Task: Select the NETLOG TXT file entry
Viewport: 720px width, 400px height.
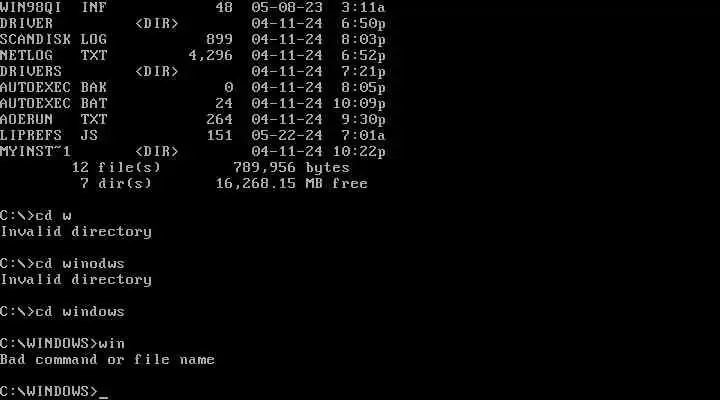Action: click(192, 56)
